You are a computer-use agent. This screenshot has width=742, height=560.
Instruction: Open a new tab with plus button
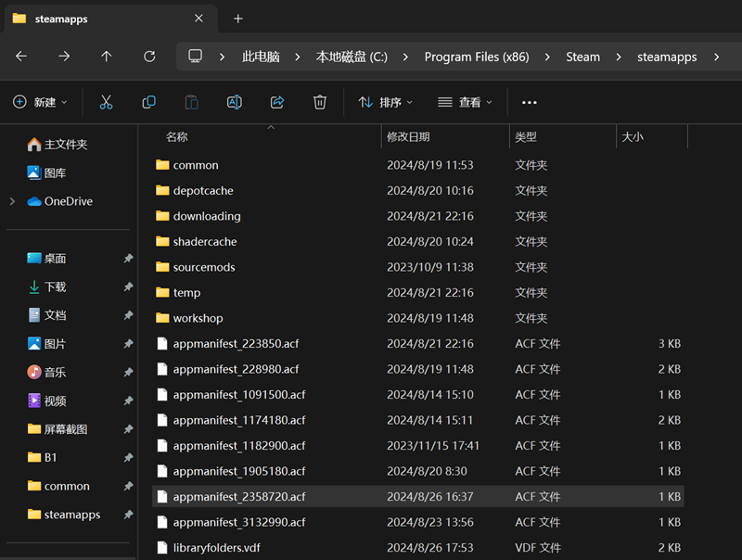coord(238,19)
